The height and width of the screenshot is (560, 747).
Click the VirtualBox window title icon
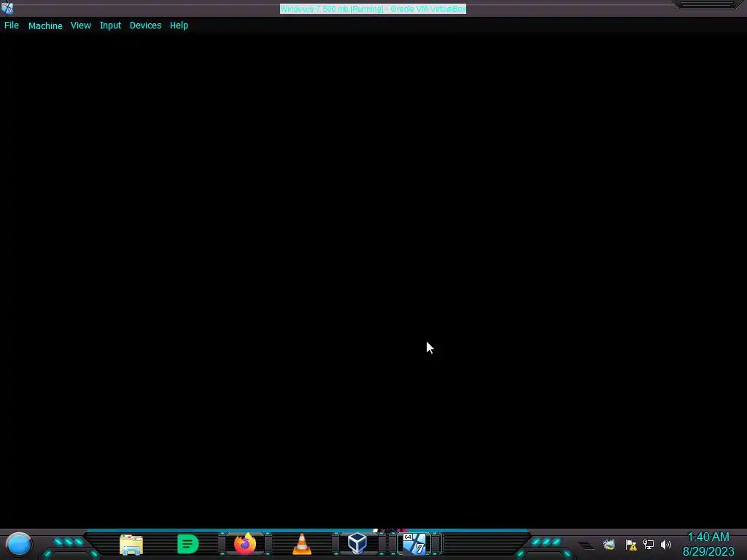pos(7,8)
